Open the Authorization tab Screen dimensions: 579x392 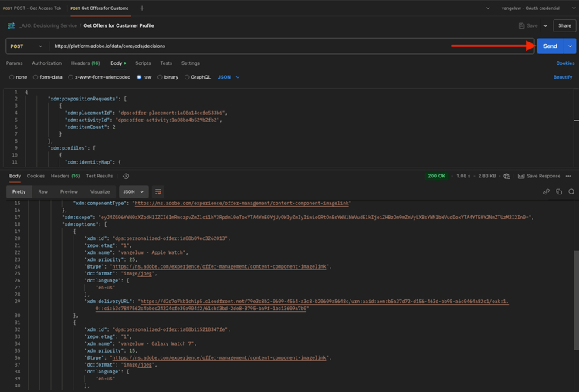pos(47,63)
